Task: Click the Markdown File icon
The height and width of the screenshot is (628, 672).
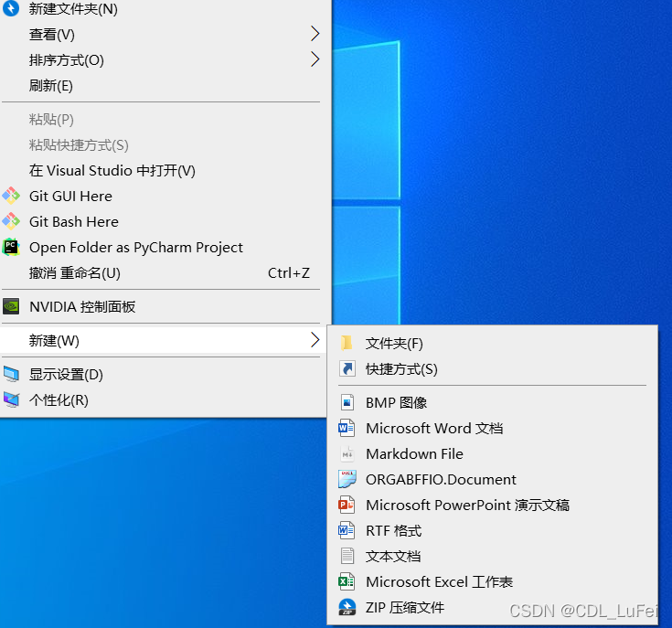Action: (347, 453)
